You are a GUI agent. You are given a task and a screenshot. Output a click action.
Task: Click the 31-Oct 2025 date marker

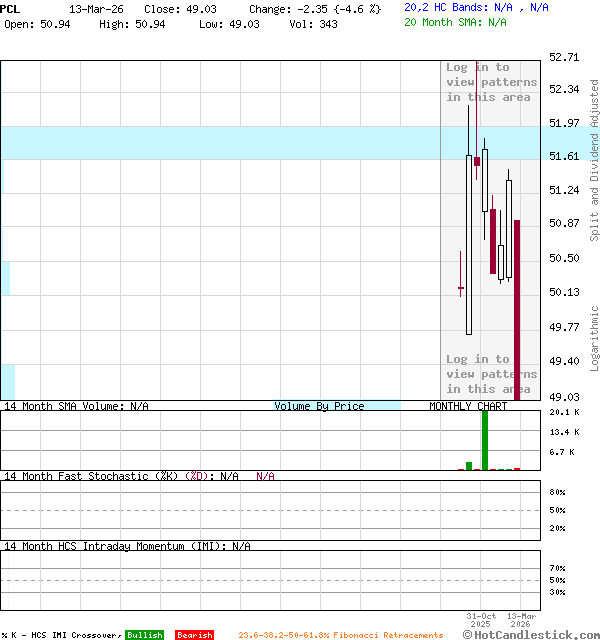coord(481,621)
